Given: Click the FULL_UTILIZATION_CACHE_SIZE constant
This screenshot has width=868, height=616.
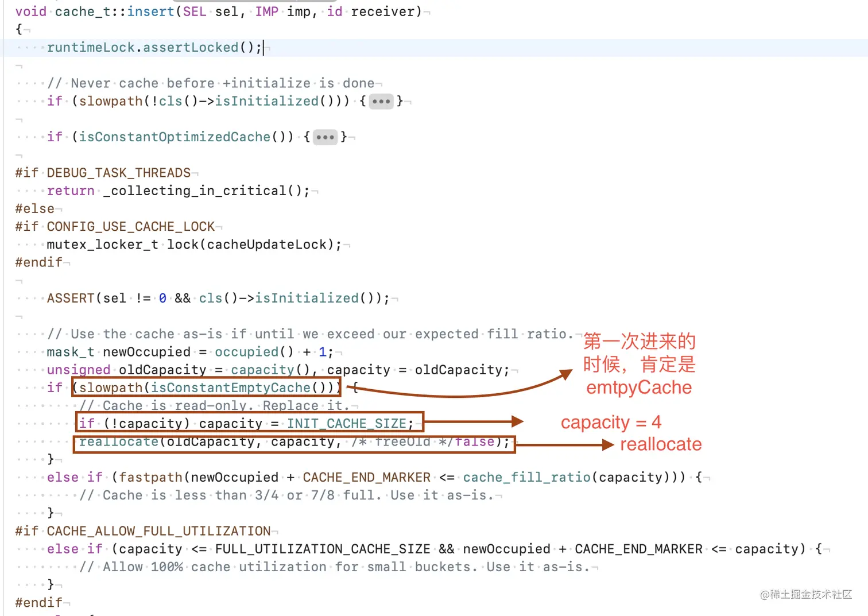Looking at the screenshot, I should (x=323, y=549).
